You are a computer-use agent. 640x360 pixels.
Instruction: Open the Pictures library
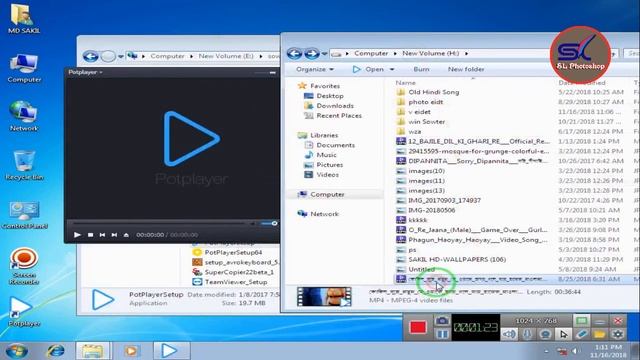click(329, 165)
